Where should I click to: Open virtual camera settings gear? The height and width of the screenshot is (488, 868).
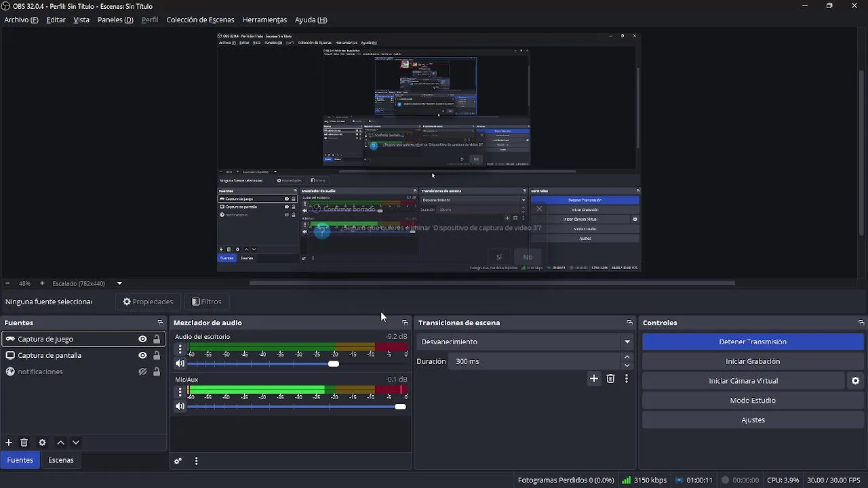pyautogui.click(x=855, y=381)
